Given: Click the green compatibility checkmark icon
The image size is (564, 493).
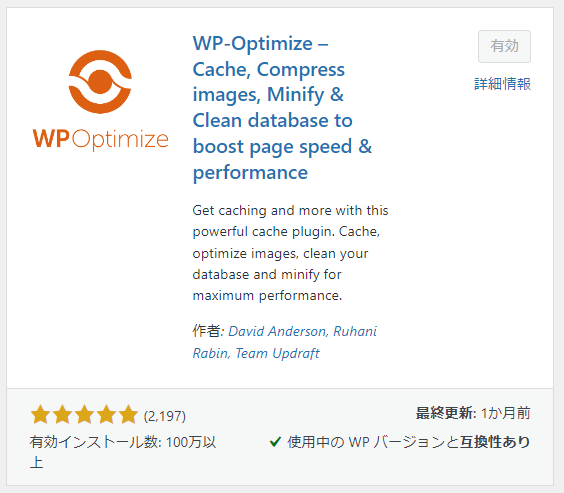Looking at the screenshot, I should pos(275,441).
